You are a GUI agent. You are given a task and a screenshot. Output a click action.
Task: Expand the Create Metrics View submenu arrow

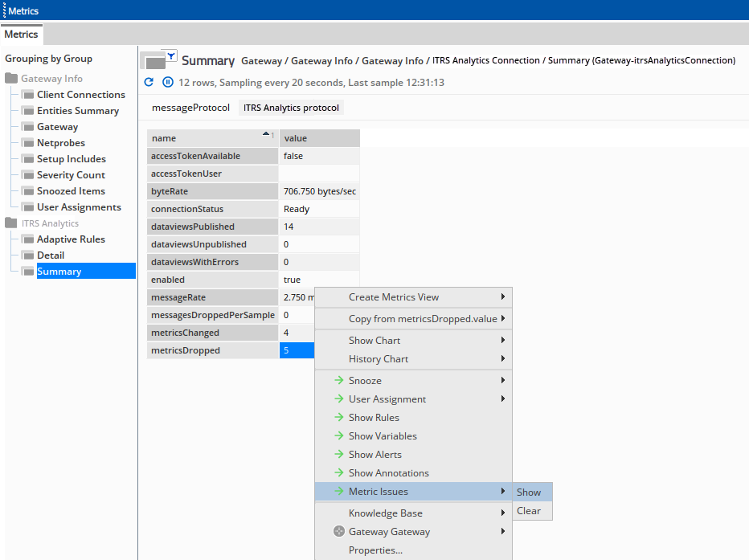[503, 297]
